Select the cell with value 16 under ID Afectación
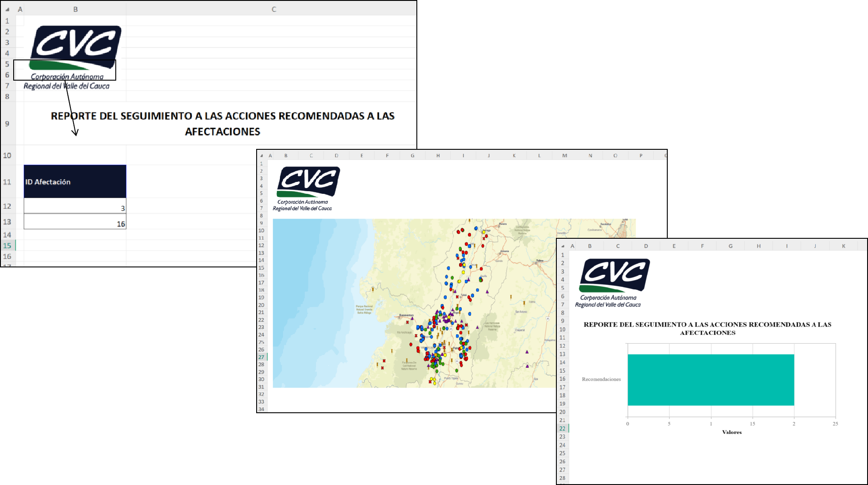 (75, 222)
